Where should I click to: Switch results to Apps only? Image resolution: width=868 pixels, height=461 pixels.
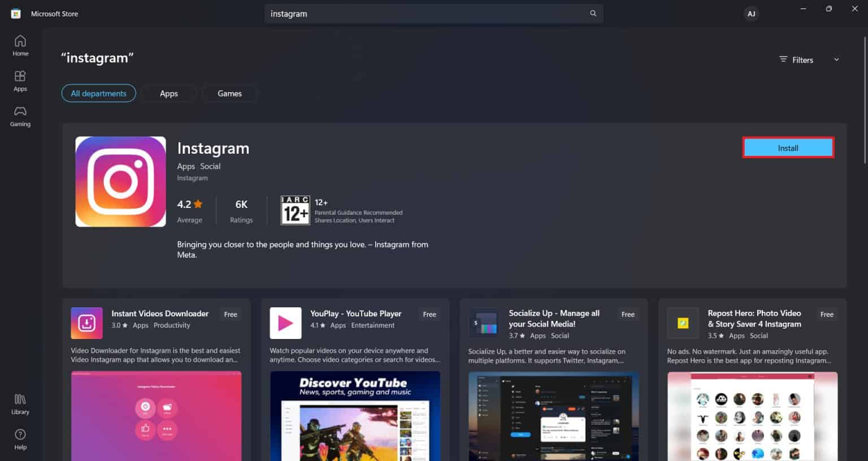(x=168, y=93)
